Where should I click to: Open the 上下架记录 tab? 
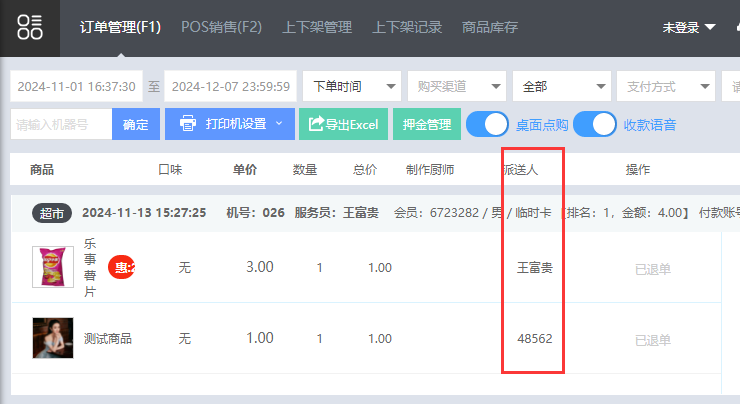click(x=407, y=27)
